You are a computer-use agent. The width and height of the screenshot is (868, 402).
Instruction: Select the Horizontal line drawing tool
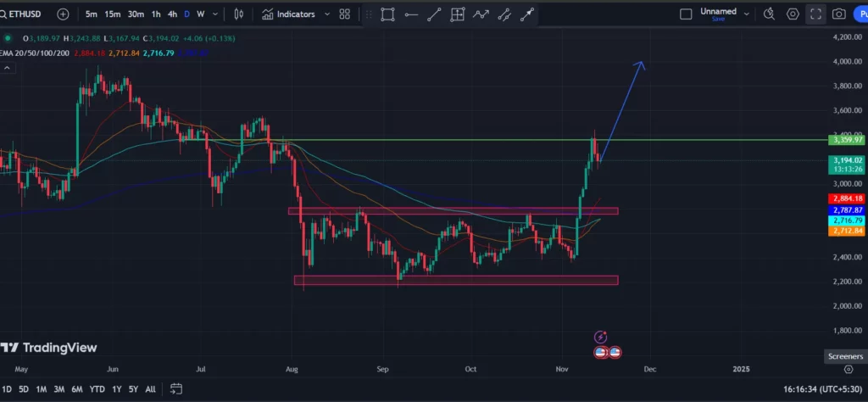(x=411, y=14)
